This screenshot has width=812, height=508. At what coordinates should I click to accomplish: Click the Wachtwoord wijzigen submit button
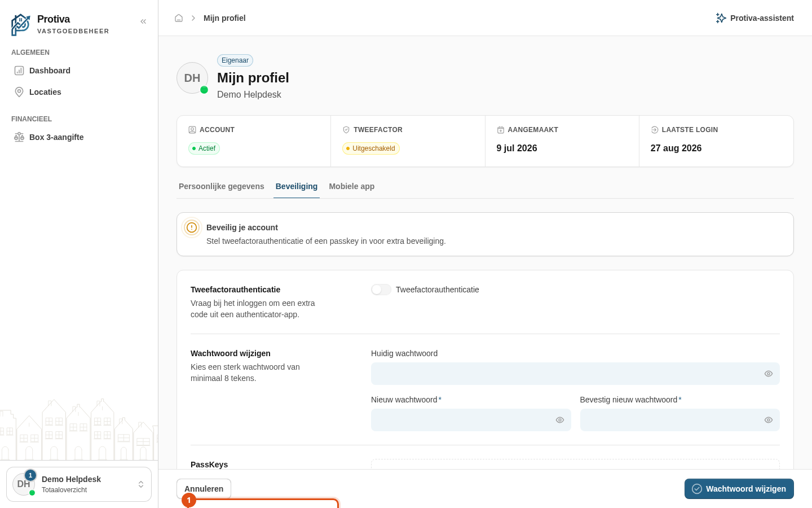click(739, 489)
